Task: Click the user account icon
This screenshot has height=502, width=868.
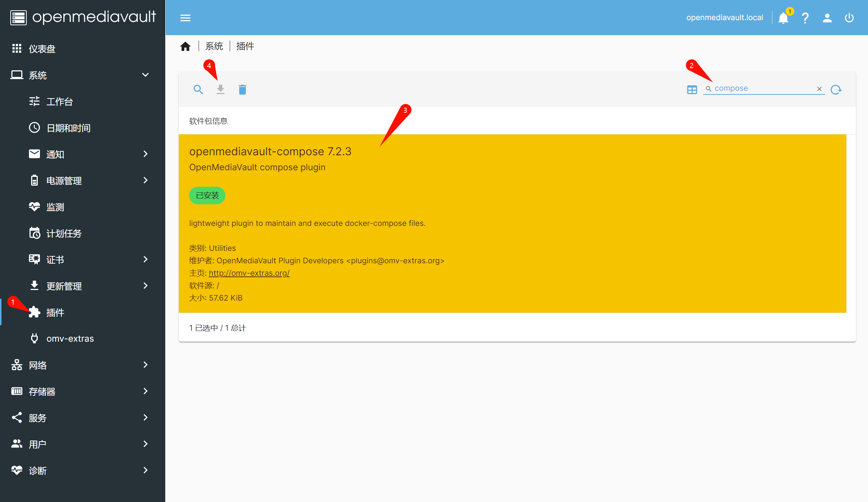Action: [827, 17]
